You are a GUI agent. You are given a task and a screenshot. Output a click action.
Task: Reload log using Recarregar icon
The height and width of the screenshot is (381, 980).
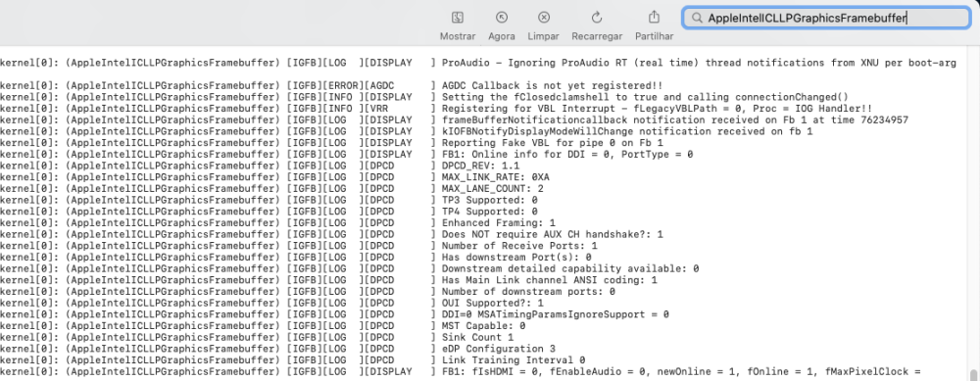[x=597, y=18]
